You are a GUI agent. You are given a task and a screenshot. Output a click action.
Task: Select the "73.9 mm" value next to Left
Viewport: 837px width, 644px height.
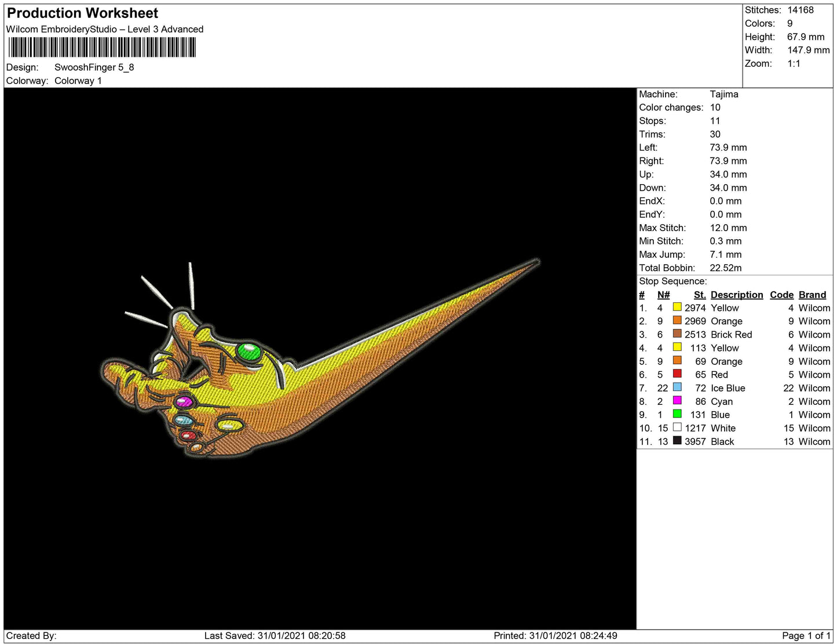click(729, 147)
